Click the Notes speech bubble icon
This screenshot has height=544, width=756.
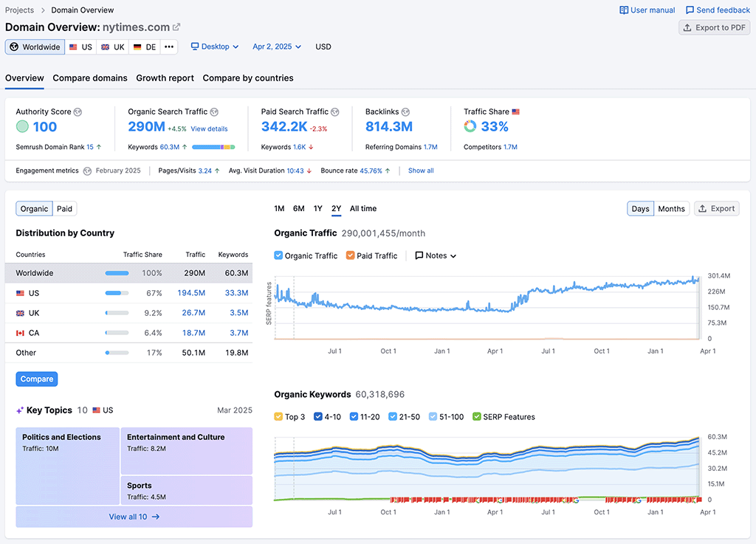point(419,255)
